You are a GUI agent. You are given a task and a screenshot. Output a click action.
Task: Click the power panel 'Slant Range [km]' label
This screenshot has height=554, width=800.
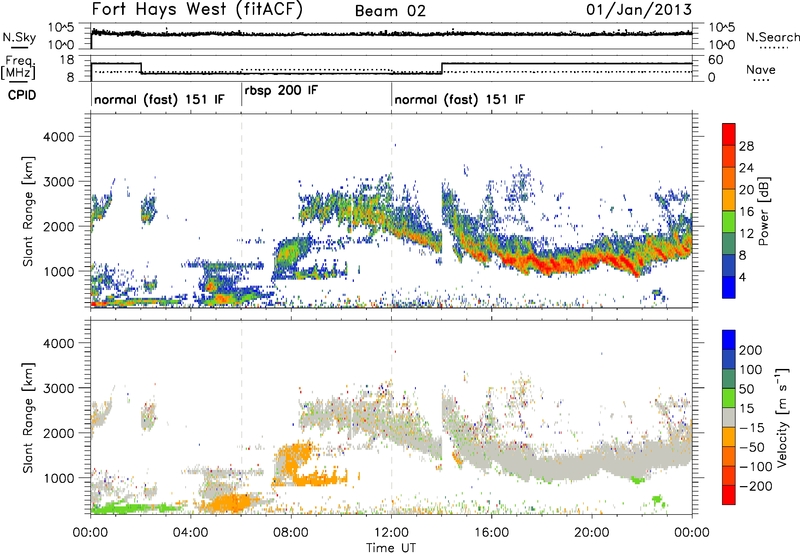tap(29, 211)
